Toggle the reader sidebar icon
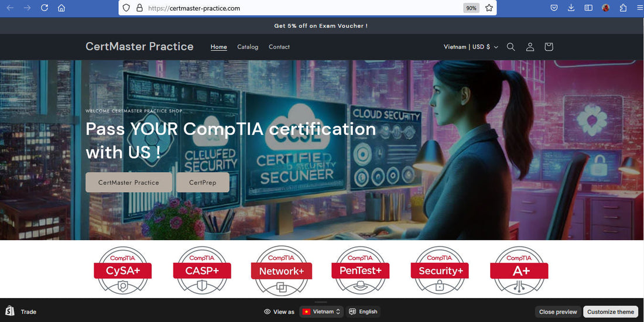 coord(588,8)
